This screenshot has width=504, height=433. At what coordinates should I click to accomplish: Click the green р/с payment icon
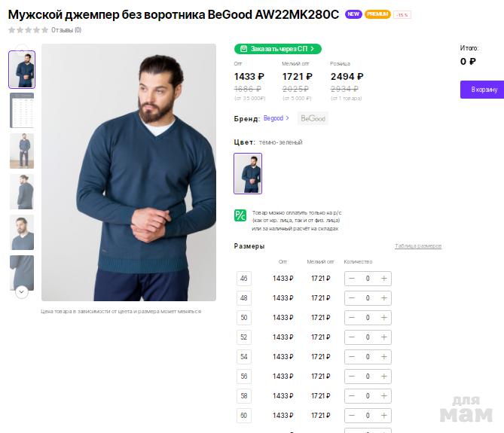[x=240, y=215]
